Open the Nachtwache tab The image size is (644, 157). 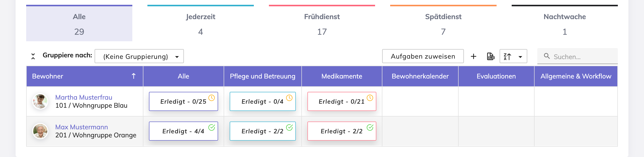pyautogui.click(x=565, y=24)
